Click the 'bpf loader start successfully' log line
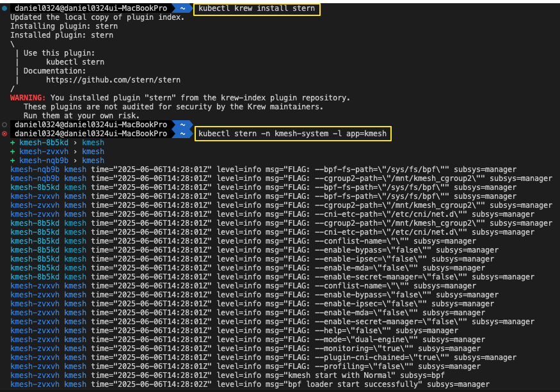 point(250,384)
